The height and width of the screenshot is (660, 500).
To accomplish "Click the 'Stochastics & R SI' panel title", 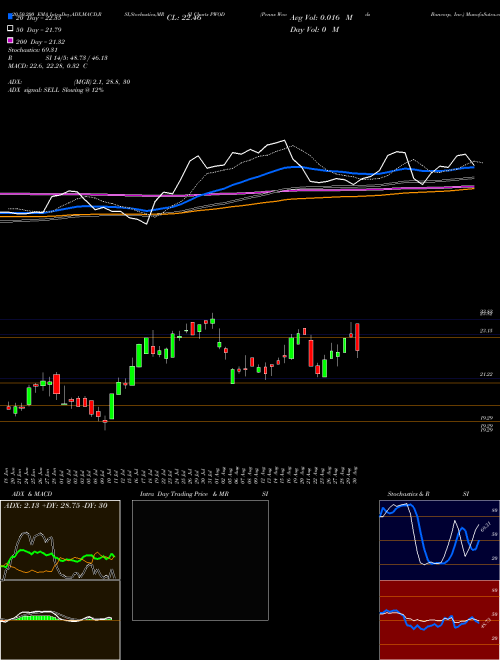I will [x=428, y=494].
